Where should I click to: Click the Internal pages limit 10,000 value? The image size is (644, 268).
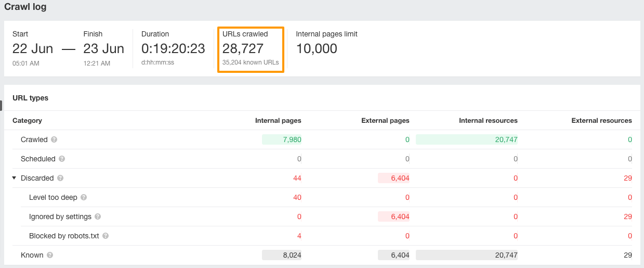pos(317,49)
